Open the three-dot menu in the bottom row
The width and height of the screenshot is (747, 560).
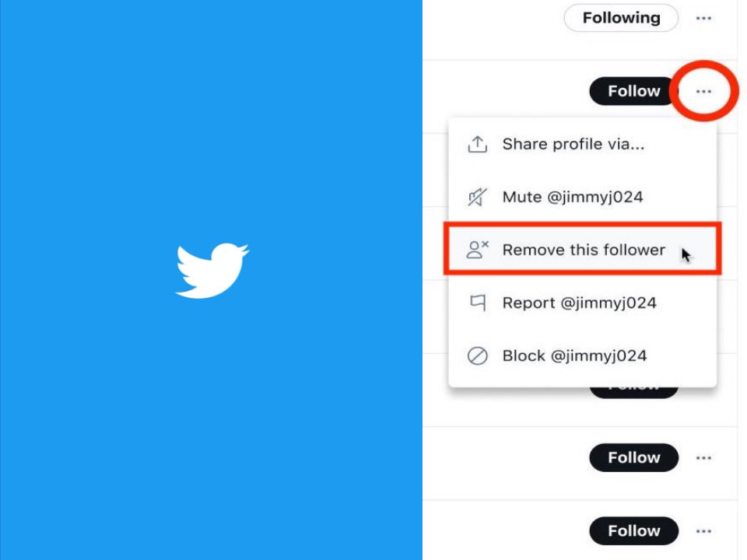coord(703,531)
